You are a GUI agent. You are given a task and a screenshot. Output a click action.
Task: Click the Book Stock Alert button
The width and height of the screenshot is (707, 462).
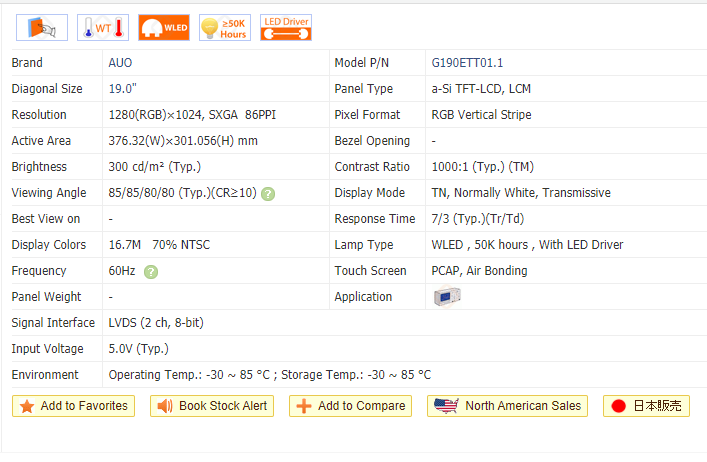[213, 406]
